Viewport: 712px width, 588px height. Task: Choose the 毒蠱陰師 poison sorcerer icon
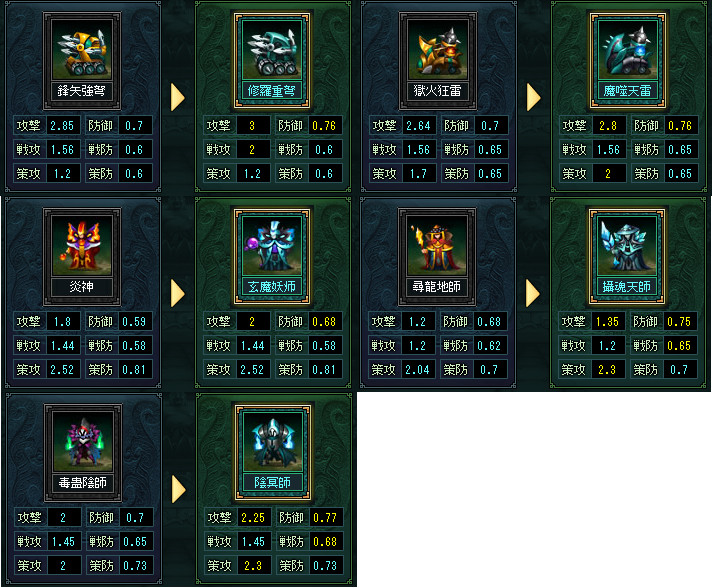83,441
